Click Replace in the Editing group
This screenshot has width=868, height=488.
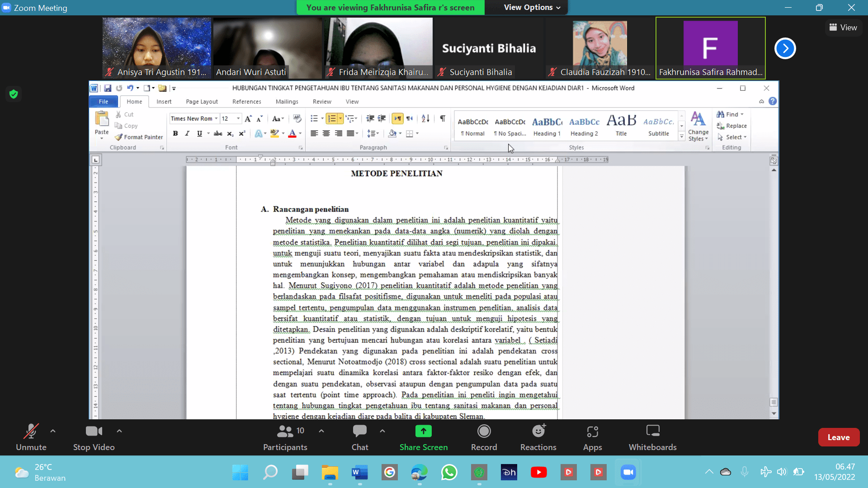click(731, 126)
